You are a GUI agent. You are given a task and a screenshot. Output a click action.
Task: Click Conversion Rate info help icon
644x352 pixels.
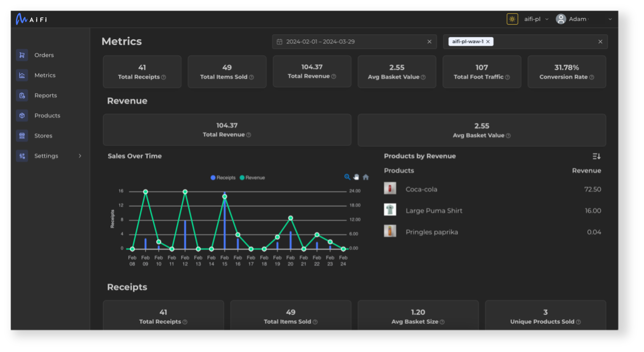(x=592, y=77)
